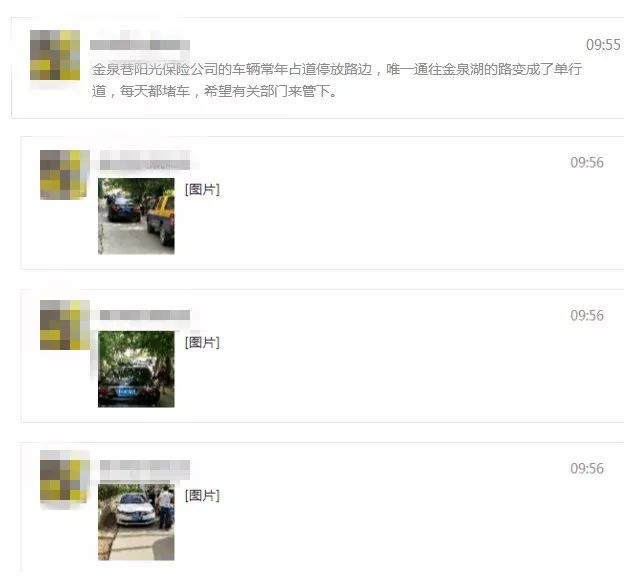Image resolution: width=634 pixels, height=582 pixels.
Task: Click the 09:55 timestamp
Action: (603, 44)
